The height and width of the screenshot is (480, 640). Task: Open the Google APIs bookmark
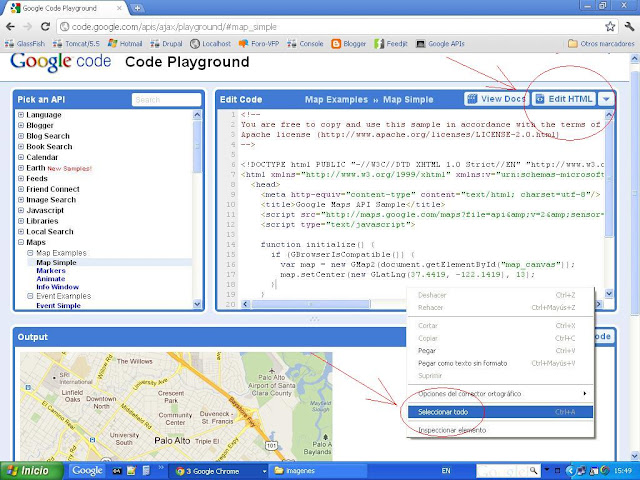point(440,44)
